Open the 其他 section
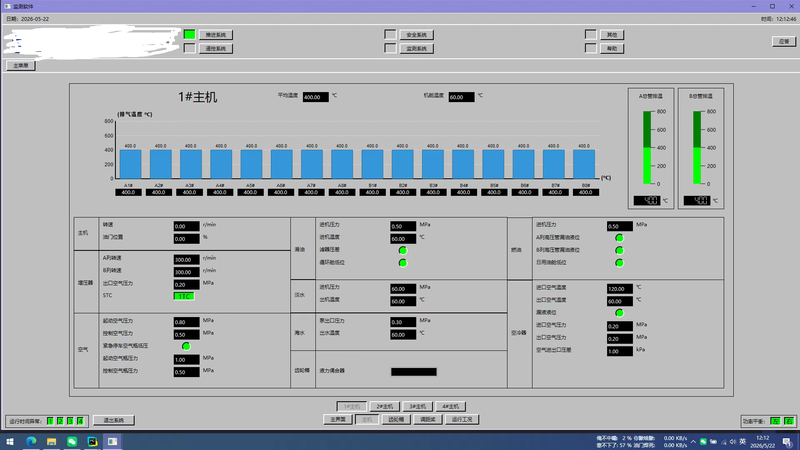 click(x=612, y=35)
